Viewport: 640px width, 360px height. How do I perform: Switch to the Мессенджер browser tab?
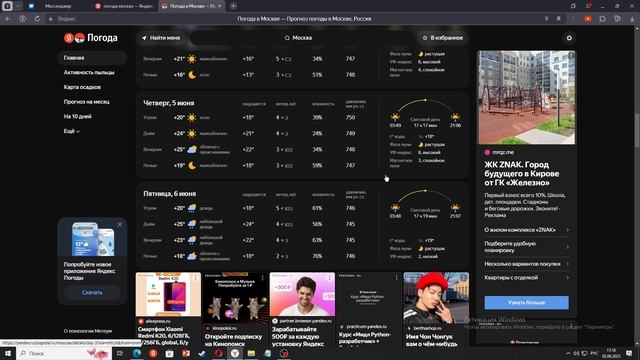coord(58,6)
